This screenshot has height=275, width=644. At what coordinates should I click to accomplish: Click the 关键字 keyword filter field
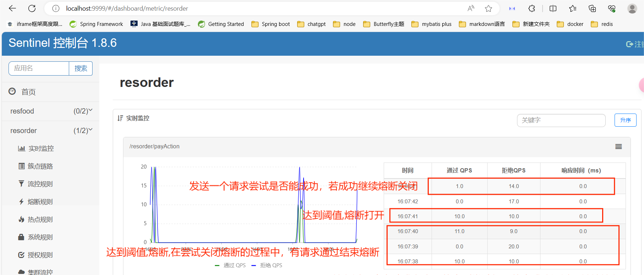[x=561, y=120]
